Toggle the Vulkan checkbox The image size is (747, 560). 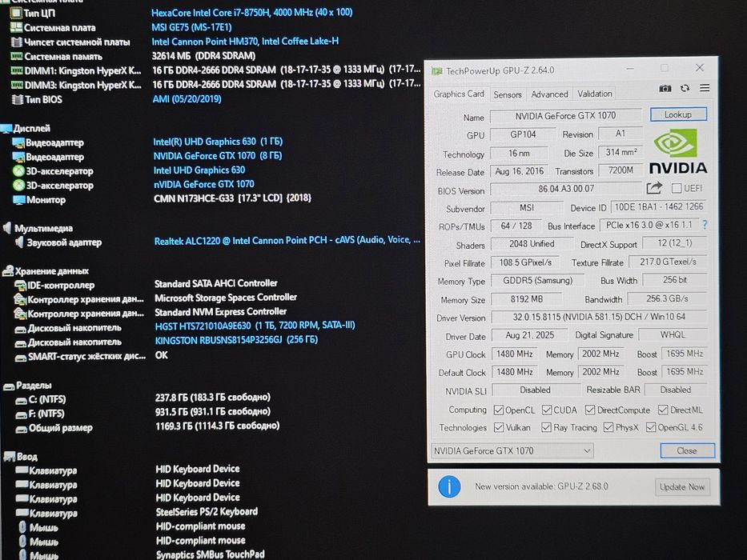(499, 427)
